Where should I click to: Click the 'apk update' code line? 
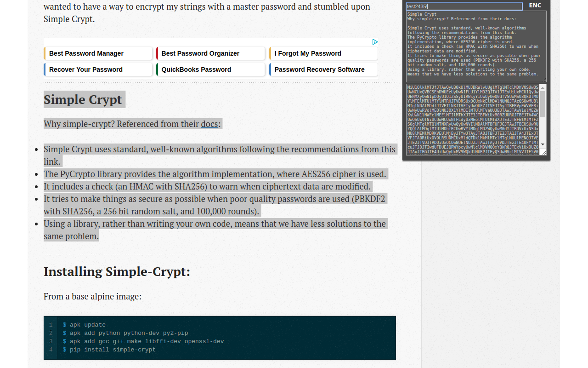pyautogui.click(x=84, y=325)
